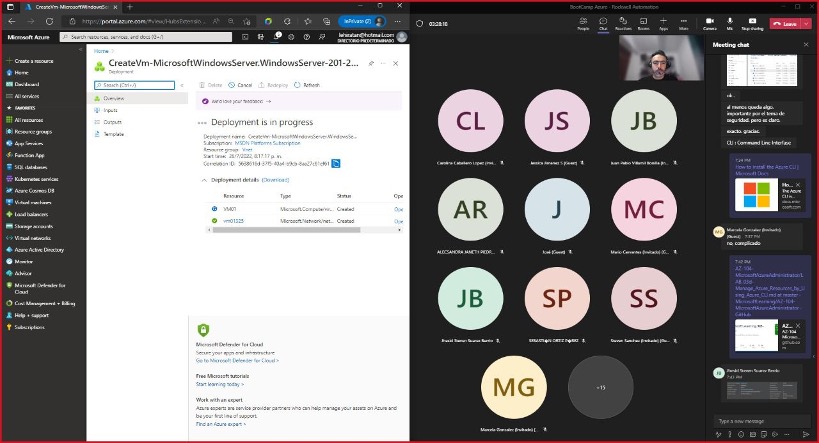The image size is (819, 443).
Task: Leave the Teams meeting
Action: pos(785,24)
